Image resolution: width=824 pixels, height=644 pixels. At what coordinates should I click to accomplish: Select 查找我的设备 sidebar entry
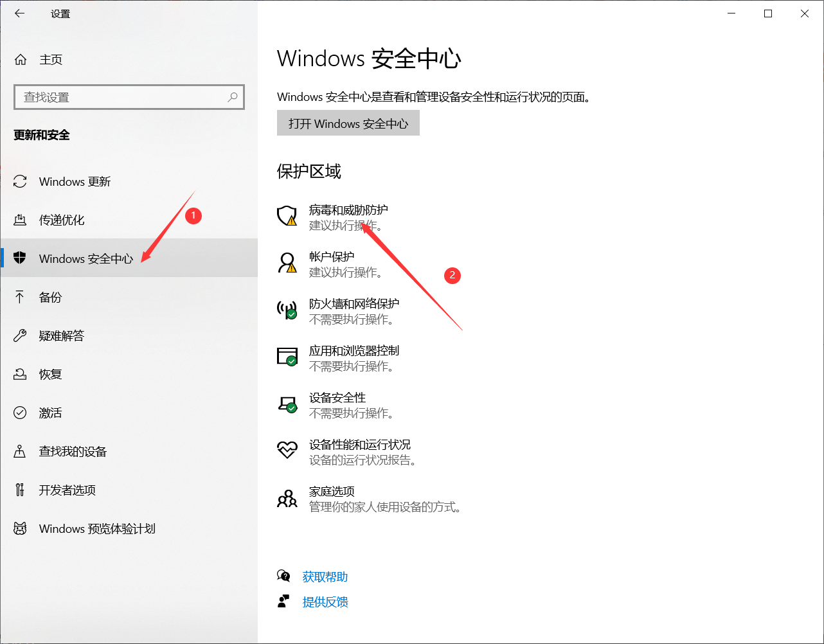point(129,451)
